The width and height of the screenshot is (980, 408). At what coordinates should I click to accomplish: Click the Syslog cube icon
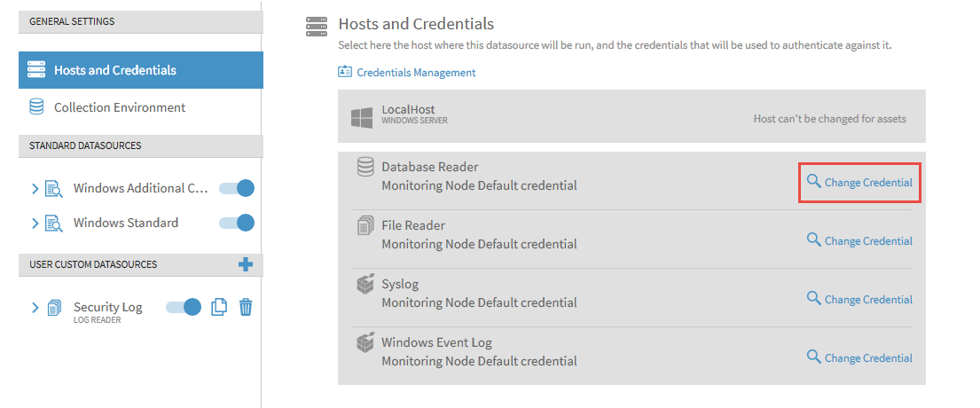(x=365, y=285)
